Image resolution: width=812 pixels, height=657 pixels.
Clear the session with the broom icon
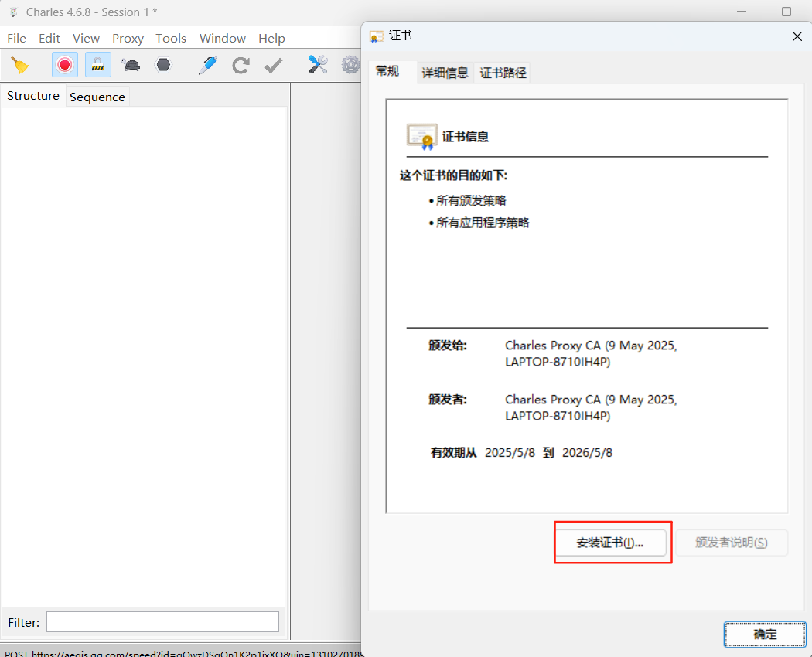coord(20,65)
